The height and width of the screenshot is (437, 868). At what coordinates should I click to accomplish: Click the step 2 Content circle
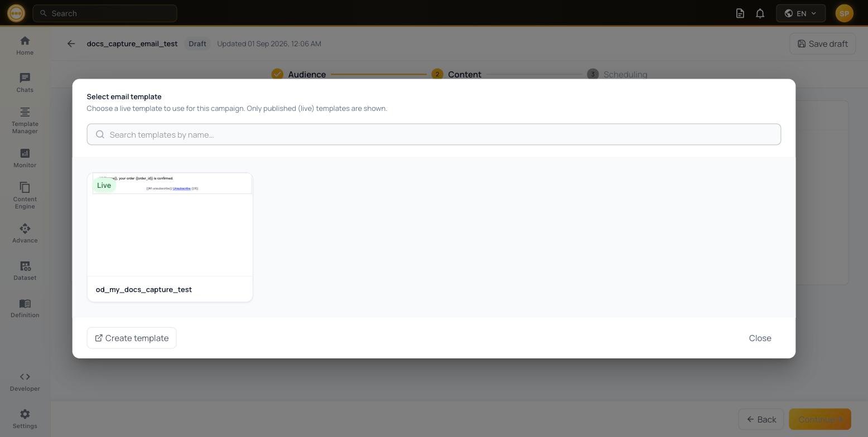[x=437, y=74]
